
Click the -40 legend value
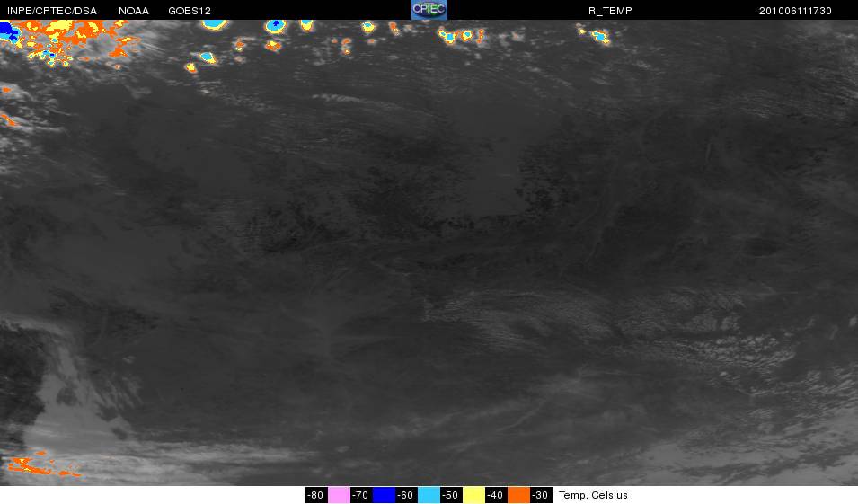(495, 495)
